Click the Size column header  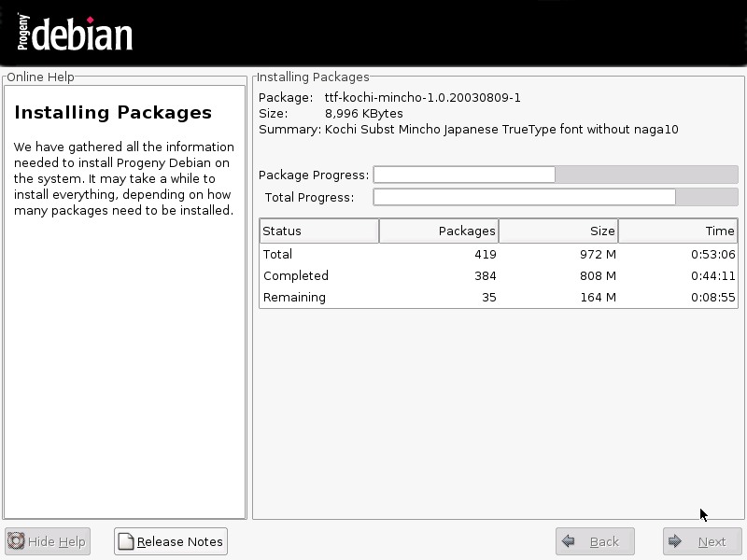[558, 231]
